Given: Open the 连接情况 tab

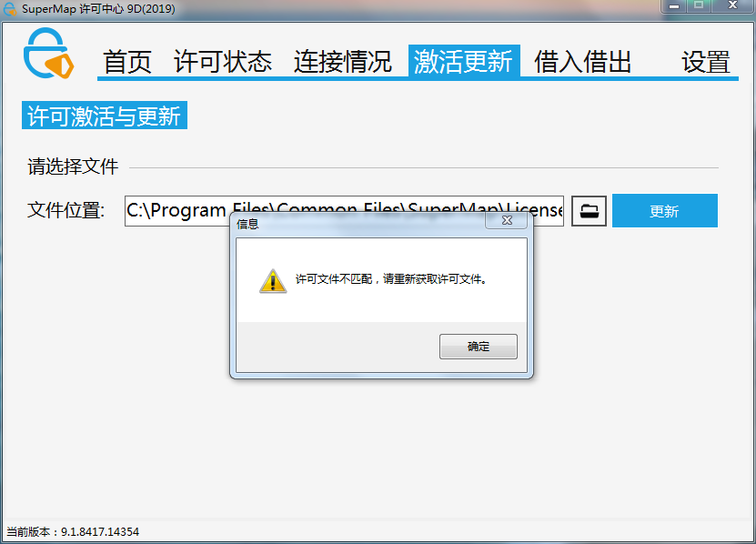Looking at the screenshot, I should point(343,62).
